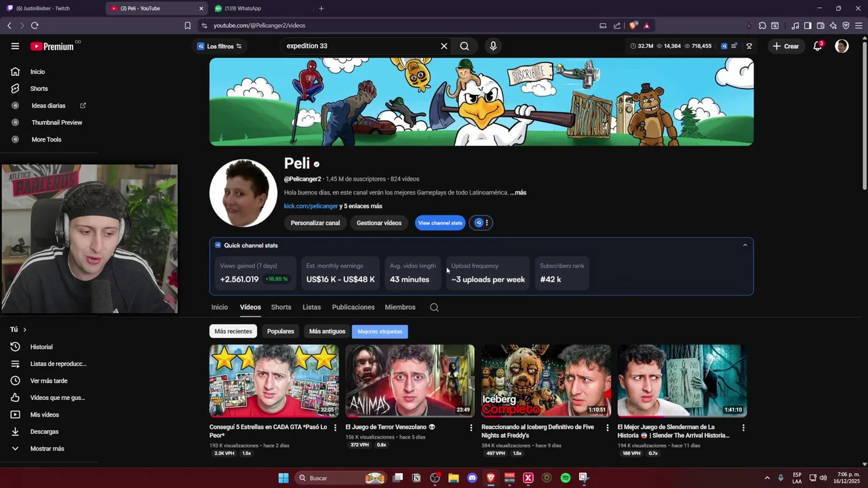Screen dimensions: 868x488
Task: Switch to the Shorts channel tab
Action: pos(281,307)
